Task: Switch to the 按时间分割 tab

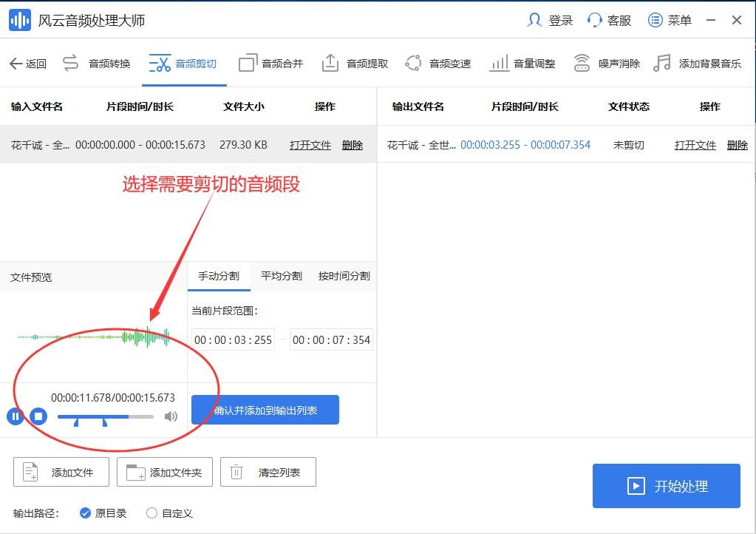Action: point(343,275)
